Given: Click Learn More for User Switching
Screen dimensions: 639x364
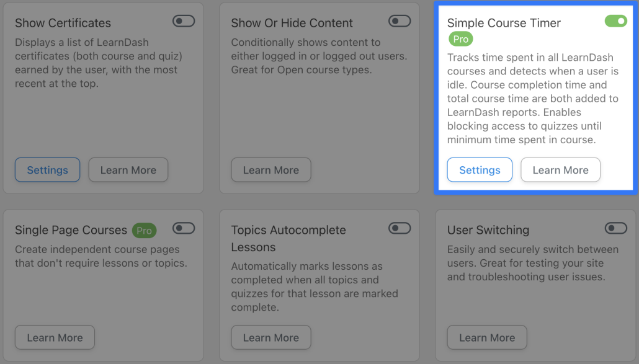Looking at the screenshot, I should pos(486,337).
